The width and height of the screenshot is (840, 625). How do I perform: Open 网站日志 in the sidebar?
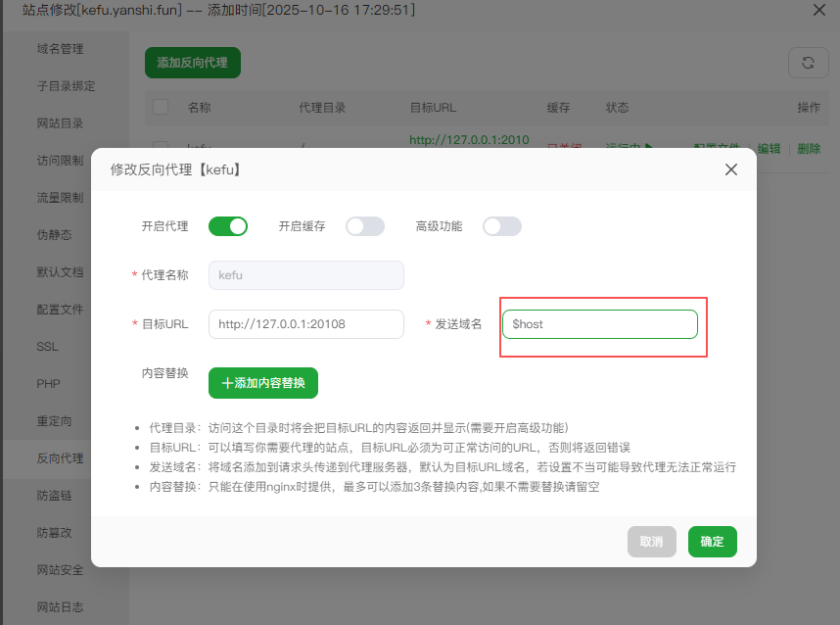(63, 606)
